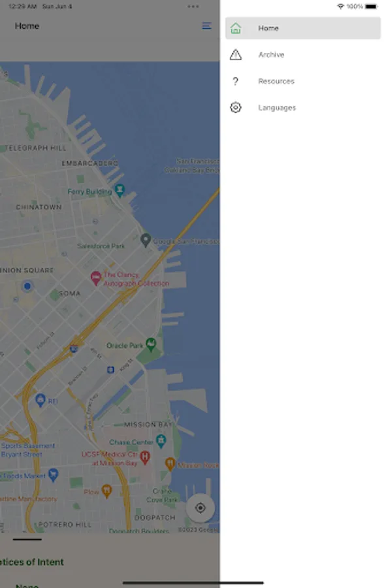This screenshot has width=386, height=588.
Task: Open the Resources menu item
Action: 303,82
